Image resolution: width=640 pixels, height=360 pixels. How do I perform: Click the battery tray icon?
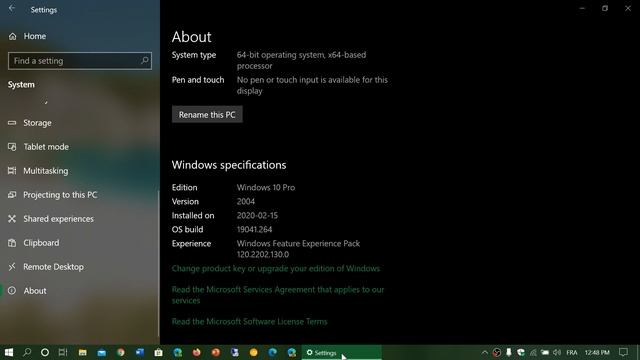[545, 352]
